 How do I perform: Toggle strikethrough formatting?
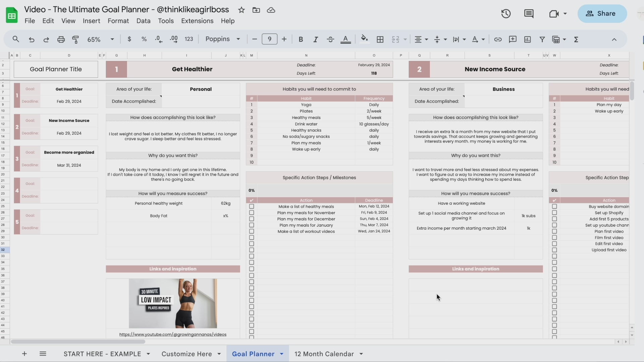click(330, 40)
